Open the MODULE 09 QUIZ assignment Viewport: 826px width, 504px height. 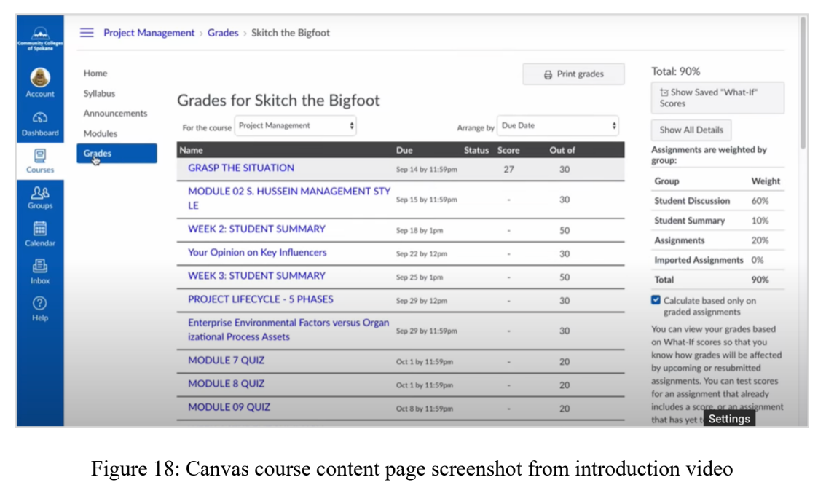229,407
